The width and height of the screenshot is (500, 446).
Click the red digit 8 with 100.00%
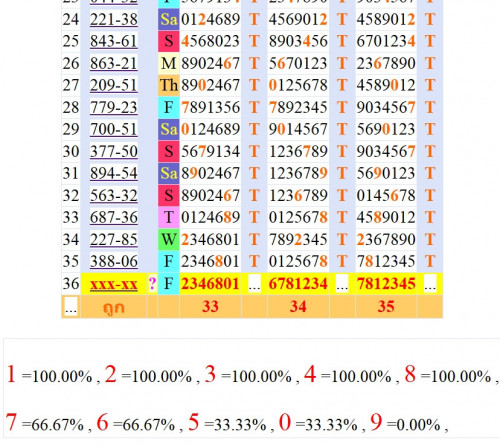click(410, 374)
